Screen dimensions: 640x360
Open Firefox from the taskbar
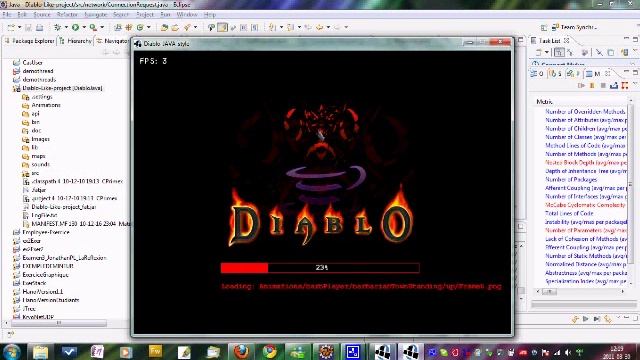click(241, 351)
